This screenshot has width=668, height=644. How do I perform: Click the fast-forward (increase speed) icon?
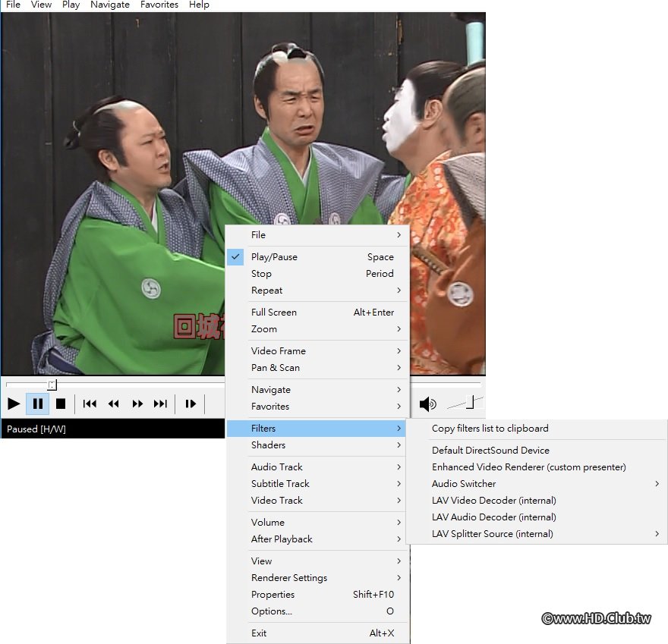pos(137,404)
